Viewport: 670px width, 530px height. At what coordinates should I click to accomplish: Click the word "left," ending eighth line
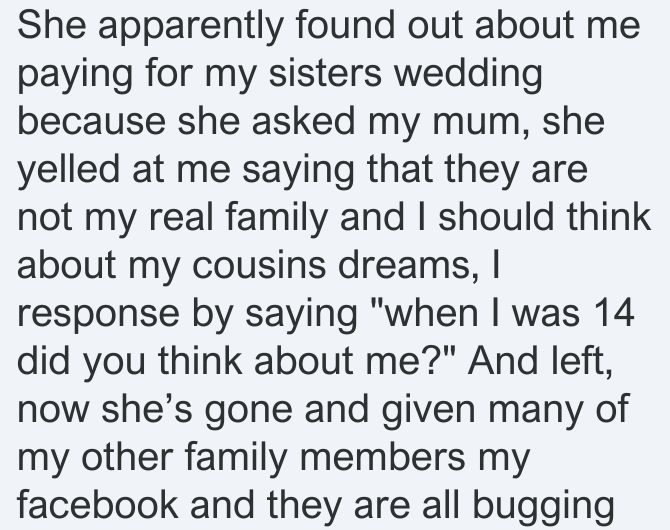[x=580, y=362]
